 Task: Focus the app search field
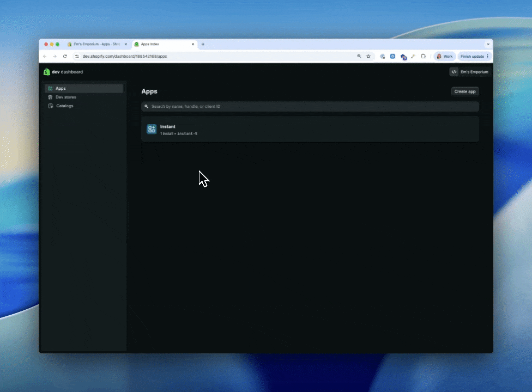coord(311,107)
